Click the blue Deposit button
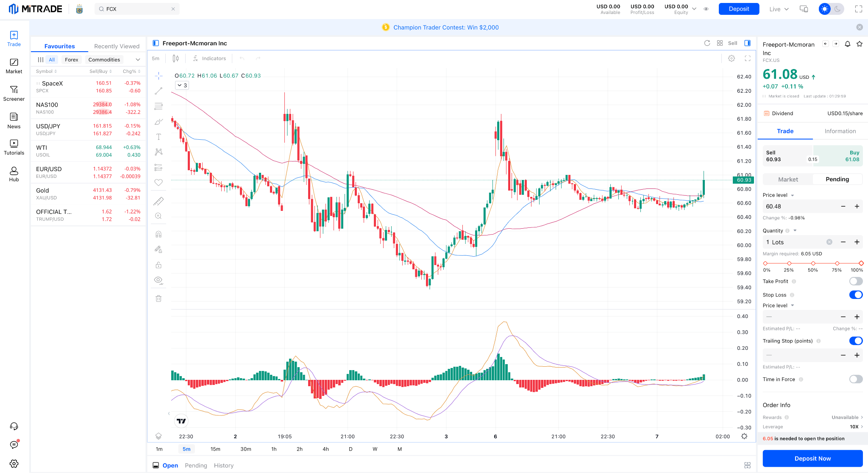 pos(739,9)
